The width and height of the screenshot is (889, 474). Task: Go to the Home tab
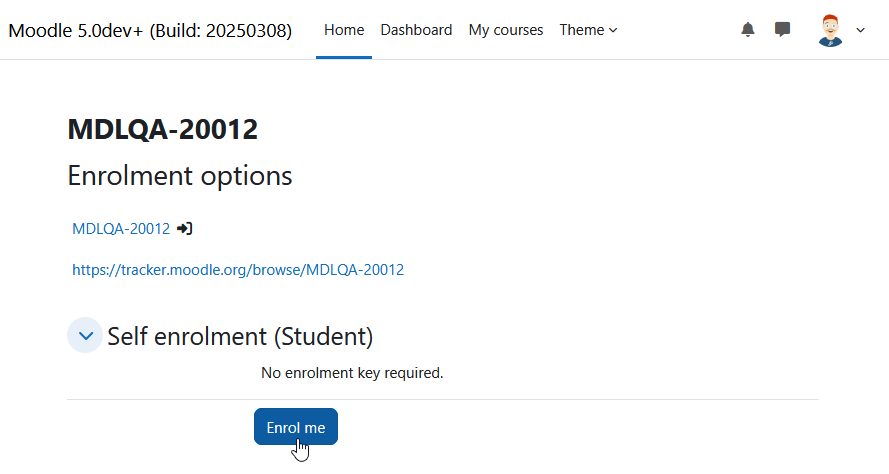344,29
